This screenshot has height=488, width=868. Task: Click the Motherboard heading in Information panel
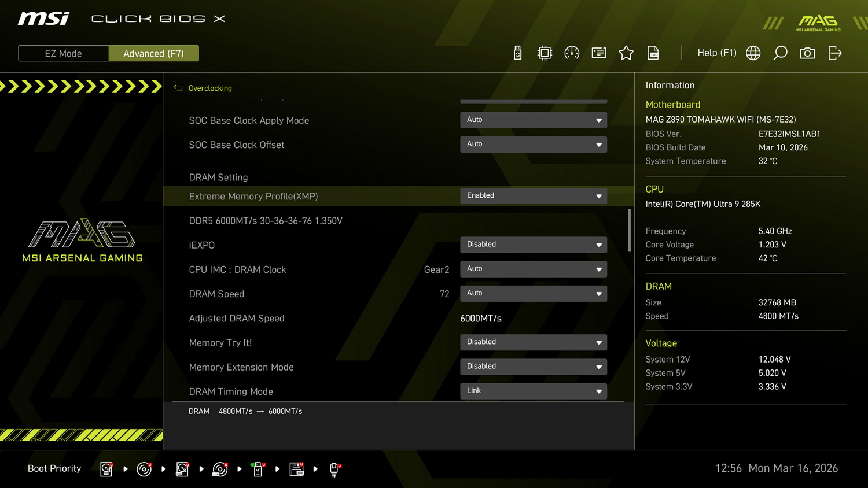click(x=673, y=105)
